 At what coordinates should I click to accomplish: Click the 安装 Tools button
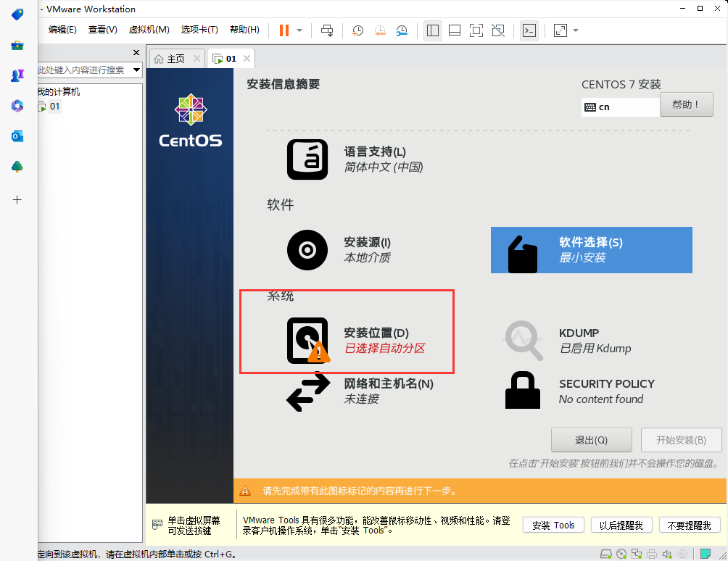(x=553, y=525)
